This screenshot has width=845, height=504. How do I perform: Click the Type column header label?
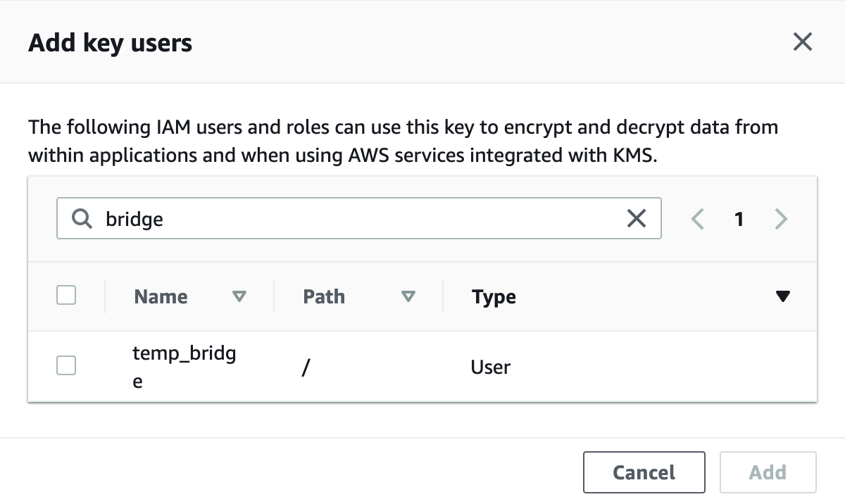[x=494, y=296]
